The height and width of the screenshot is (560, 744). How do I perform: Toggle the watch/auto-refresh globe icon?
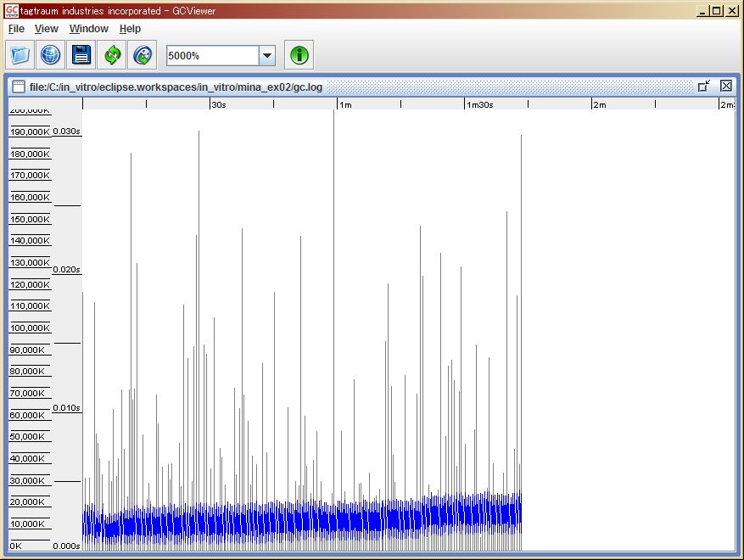[143, 55]
